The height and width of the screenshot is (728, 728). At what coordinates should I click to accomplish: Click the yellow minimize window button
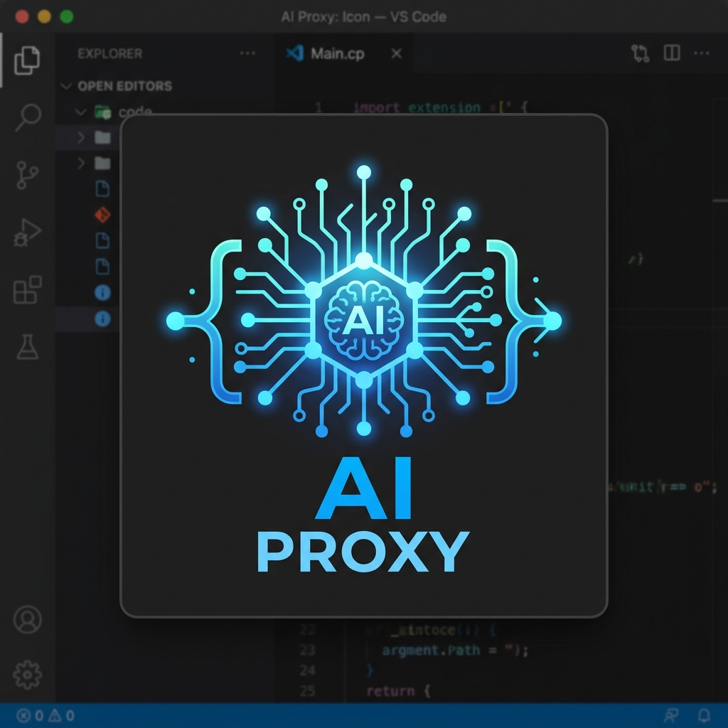click(x=44, y=17)
